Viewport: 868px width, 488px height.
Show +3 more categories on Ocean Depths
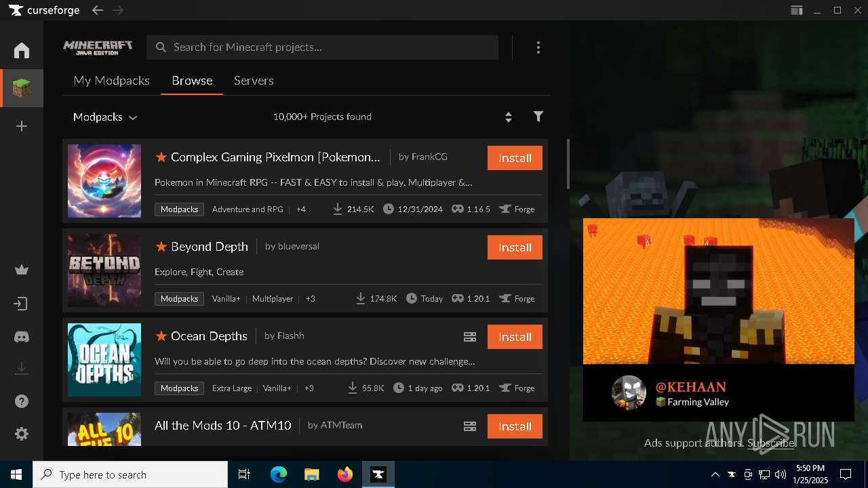(309, 388)
